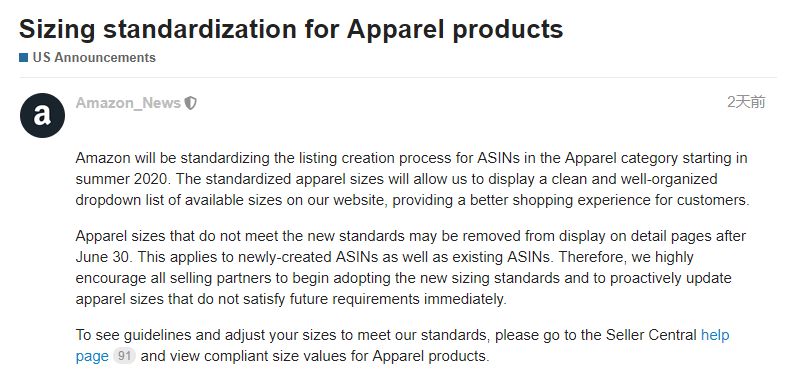
Task: Click the paragraph starting 'Amazon will be standardizing'
Action: 413,179
